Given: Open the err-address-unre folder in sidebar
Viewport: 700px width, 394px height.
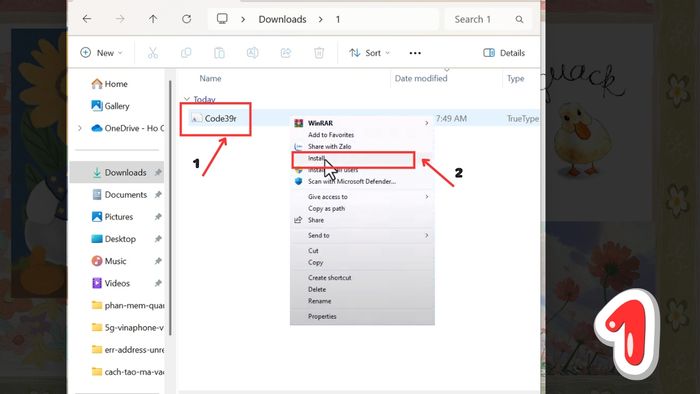Looking at the screenshot, I should (x=128, y=350).
